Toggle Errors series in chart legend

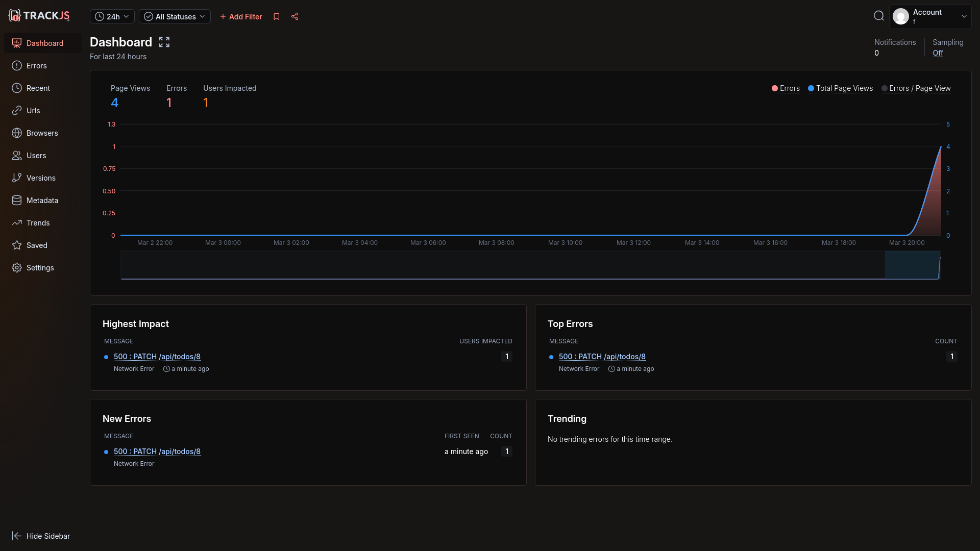pyautogui.click(x=786, y=88)
